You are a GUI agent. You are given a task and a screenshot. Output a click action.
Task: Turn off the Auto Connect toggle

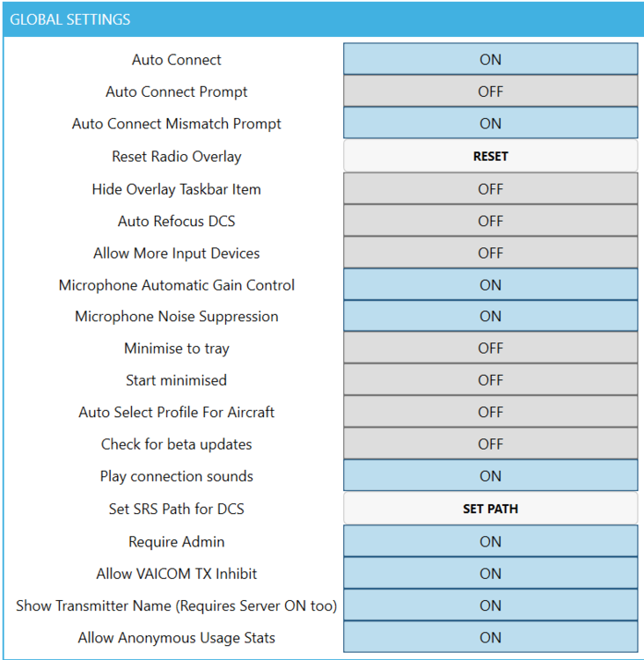tap(490, 60)
